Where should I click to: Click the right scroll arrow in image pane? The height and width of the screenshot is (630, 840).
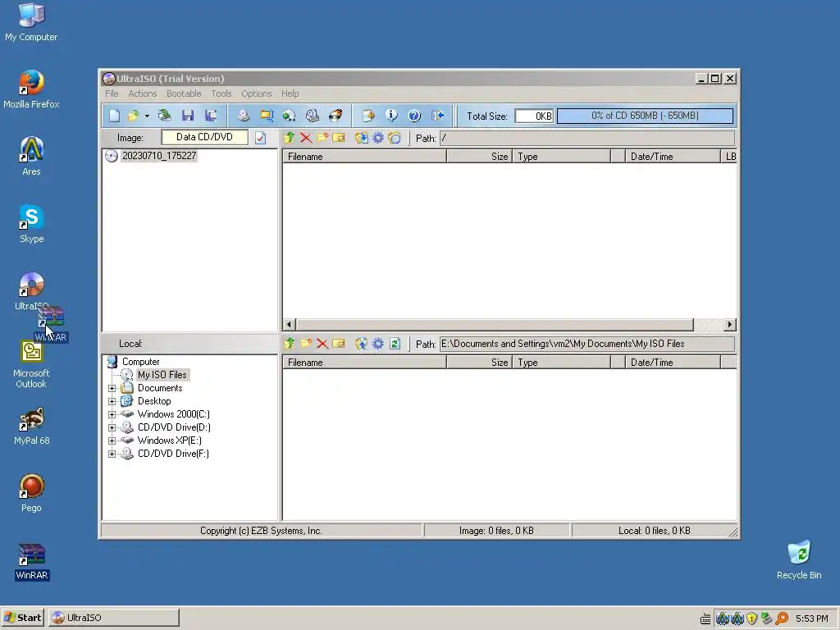(x=729, y=325)
